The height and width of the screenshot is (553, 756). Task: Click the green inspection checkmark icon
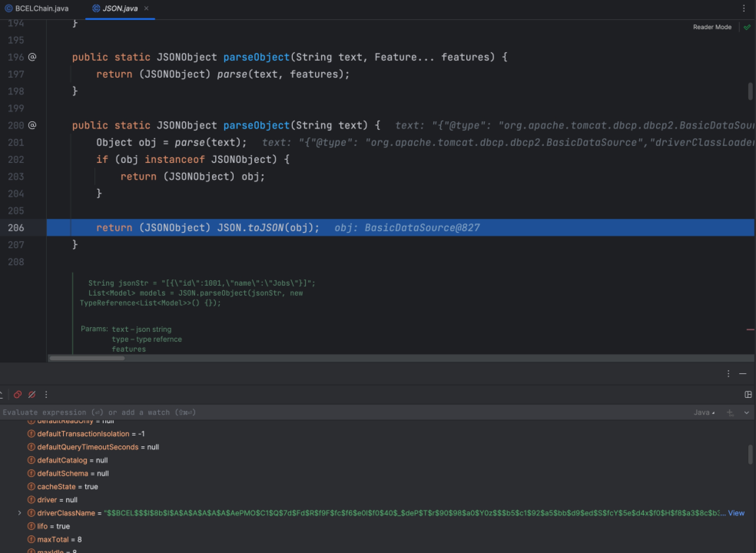click(x=747, y=27)
